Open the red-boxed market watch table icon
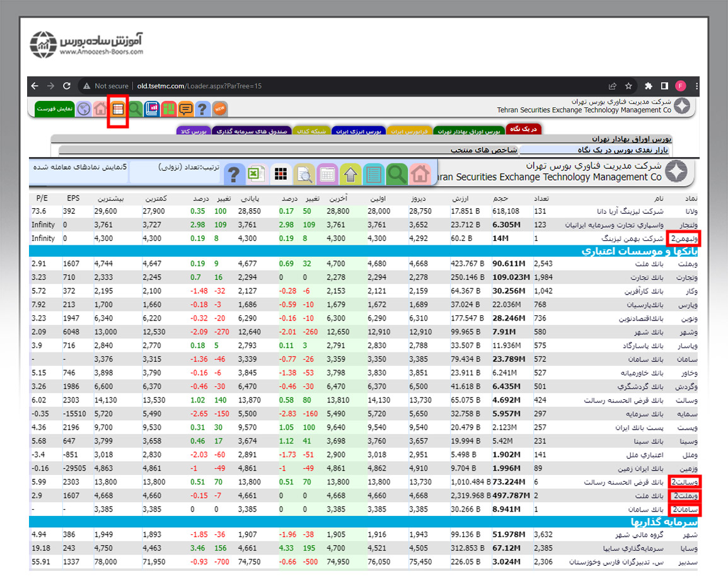The width and height of the screenshot is (728, 586). pyautogui.click(x=118, y=109)
